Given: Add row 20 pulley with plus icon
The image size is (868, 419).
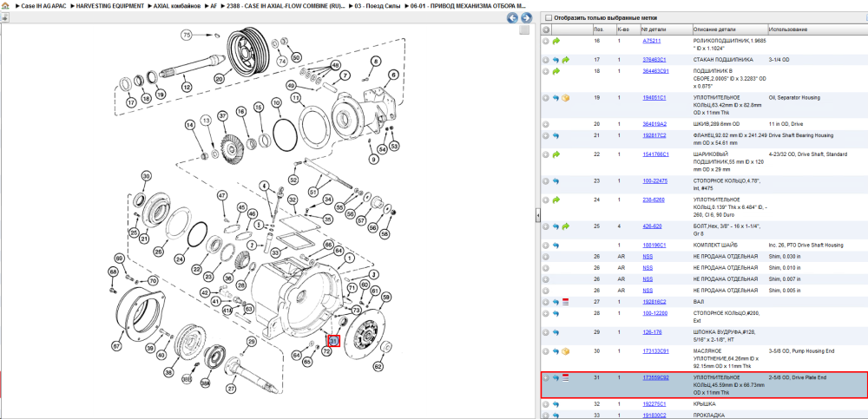Looking at the screenshot, I should [546, 125].
